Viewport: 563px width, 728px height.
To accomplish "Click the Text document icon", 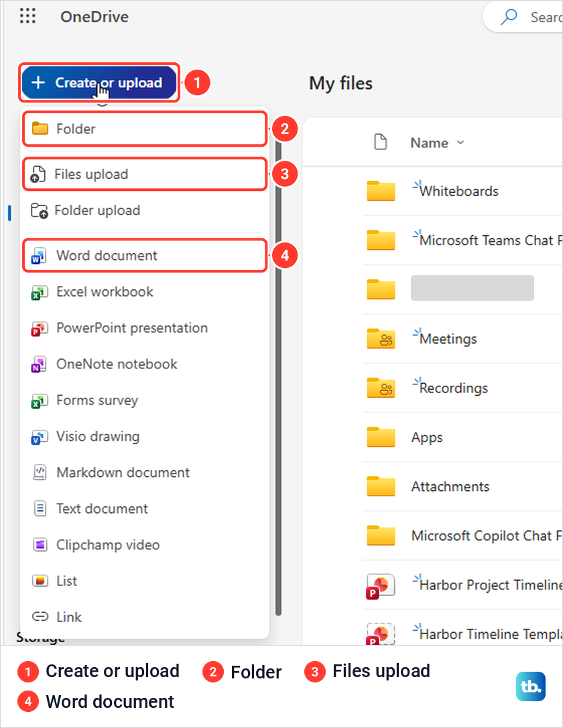I will [40, 509].
